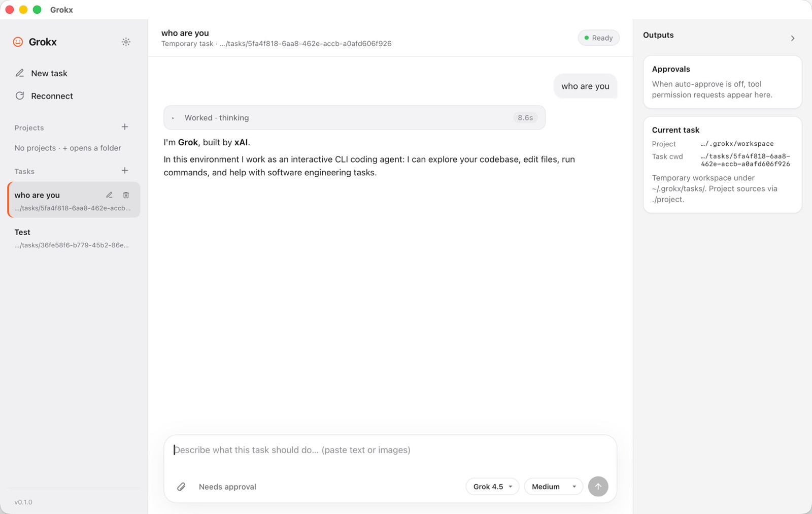The width and height of the screenshot is (812, 514).
Task: Click the 'who are you' user message bubble
Action: (585, 86)
